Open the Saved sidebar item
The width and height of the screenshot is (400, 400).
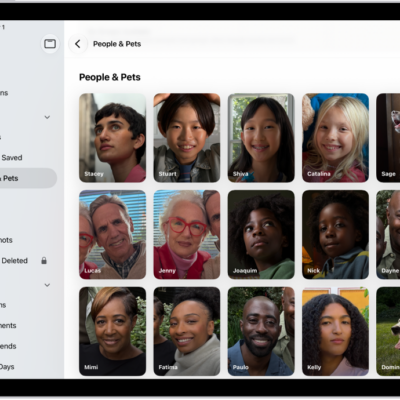12,158
